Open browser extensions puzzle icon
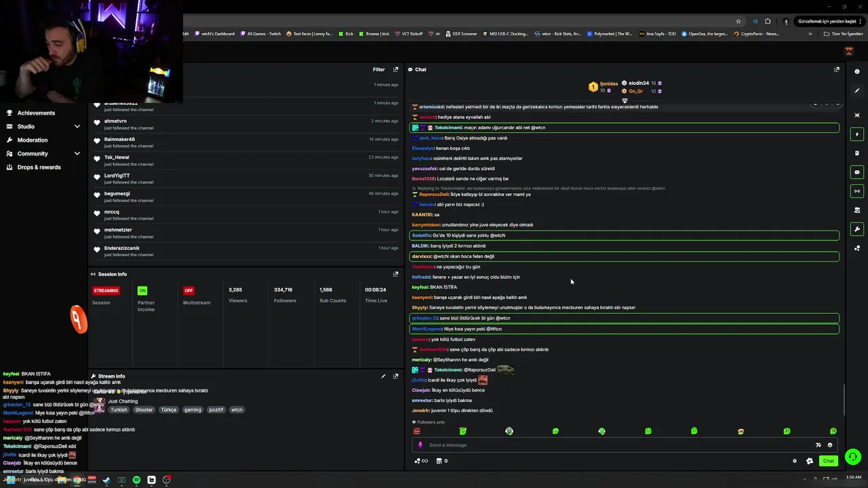The height and width of the screenshot is (488, 868). coord(768,21)
